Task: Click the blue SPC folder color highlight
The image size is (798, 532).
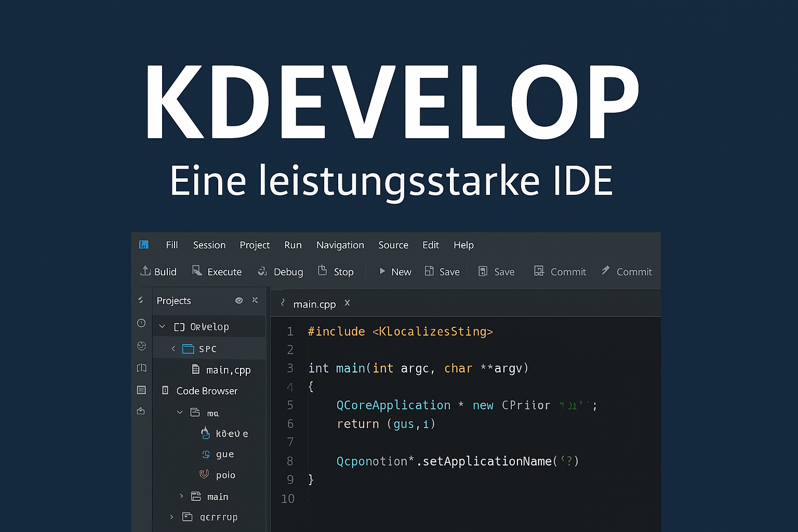Action: [x=187, y=349]
